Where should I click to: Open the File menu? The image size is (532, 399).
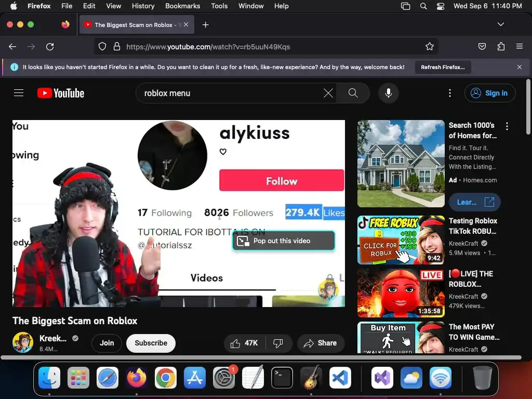click(67, 6)
